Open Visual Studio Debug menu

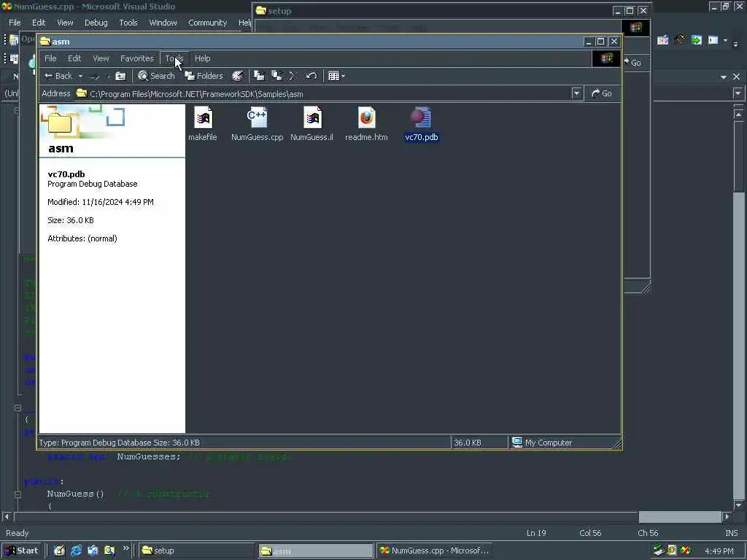96,23
